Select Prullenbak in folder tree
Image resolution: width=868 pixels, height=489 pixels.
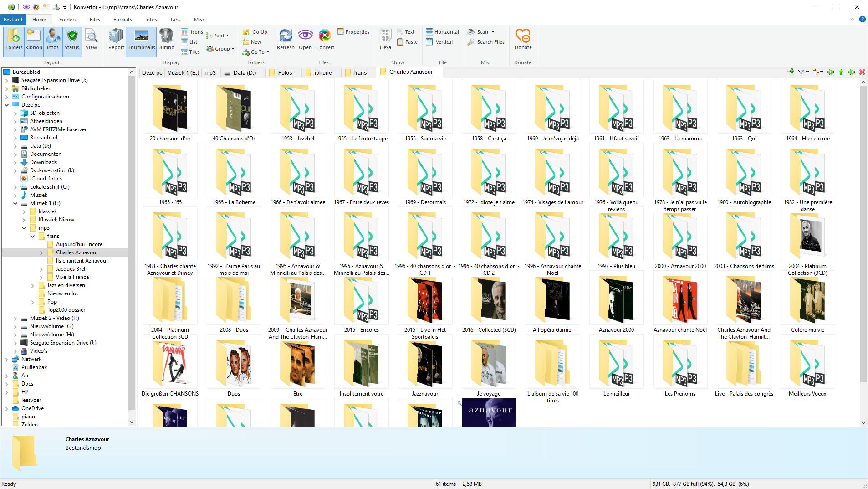[34, 367]
